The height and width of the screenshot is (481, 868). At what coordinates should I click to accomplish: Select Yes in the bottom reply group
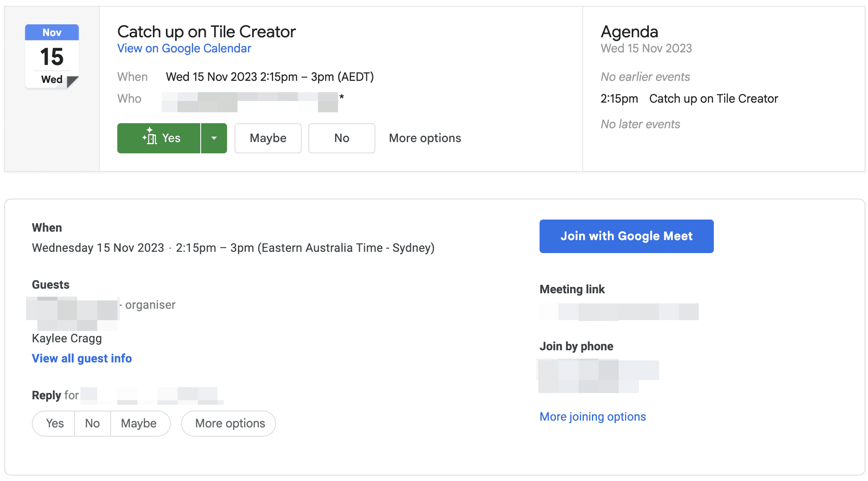pyautogui.click(x=54, y=424)
